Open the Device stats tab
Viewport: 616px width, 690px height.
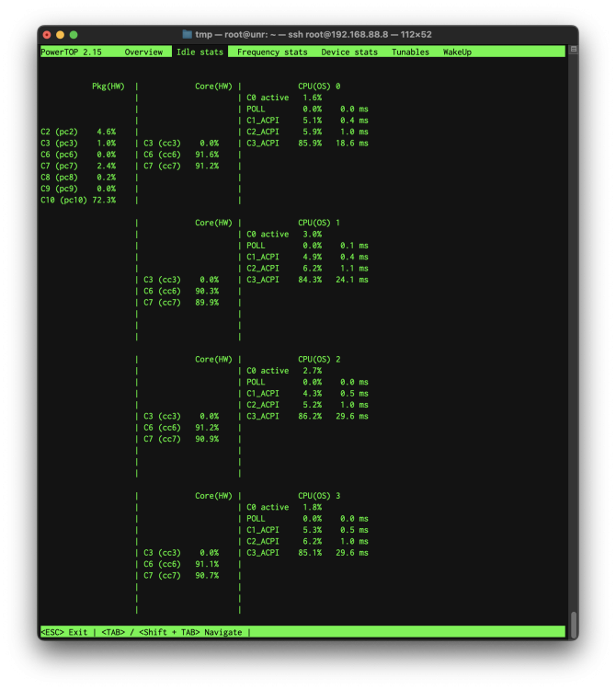tap(349, 52)
